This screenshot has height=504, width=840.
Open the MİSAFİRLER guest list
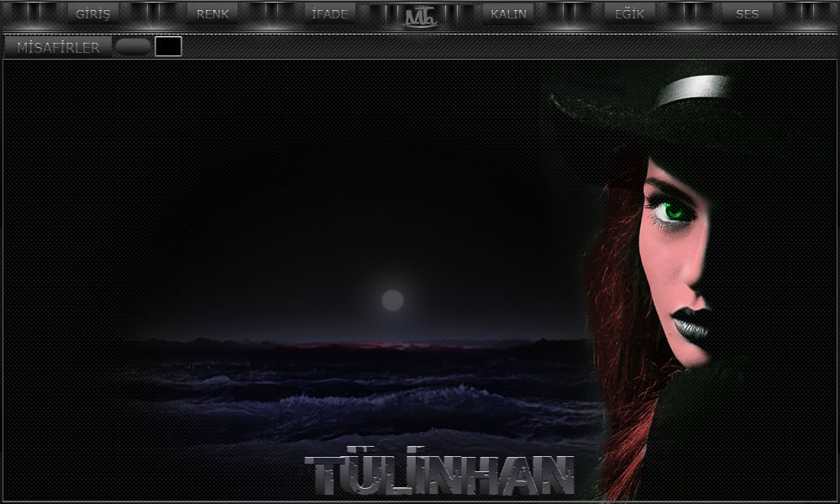58,47
